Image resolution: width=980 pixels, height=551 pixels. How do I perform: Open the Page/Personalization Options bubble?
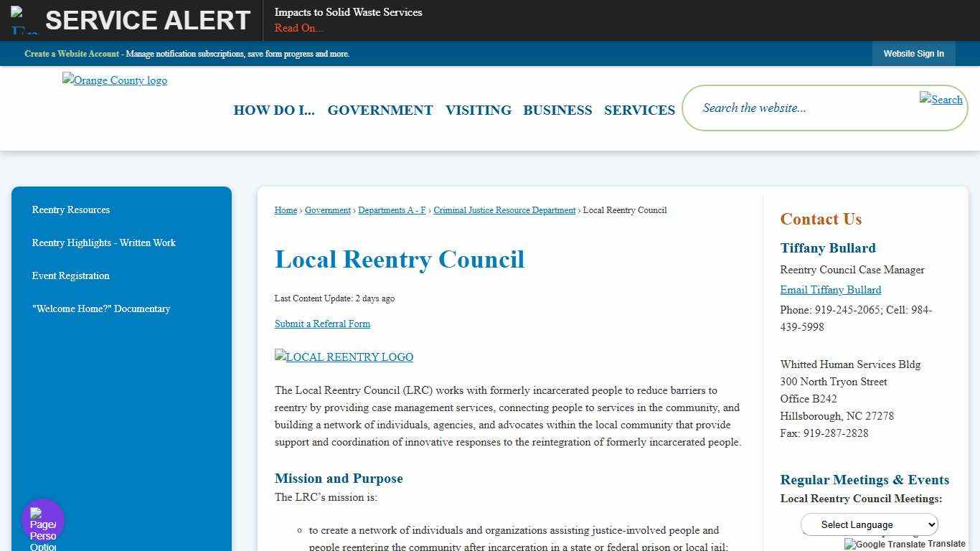[42, 519]
